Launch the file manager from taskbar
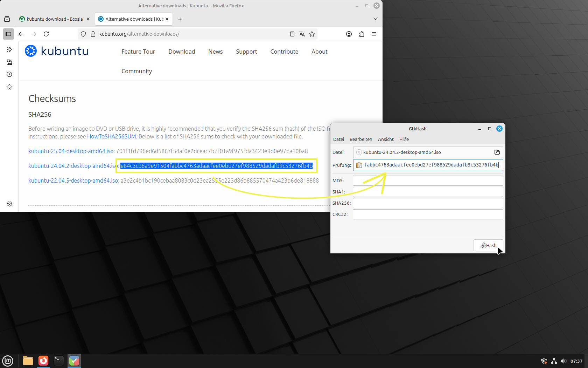 click(x=28, y=361)
